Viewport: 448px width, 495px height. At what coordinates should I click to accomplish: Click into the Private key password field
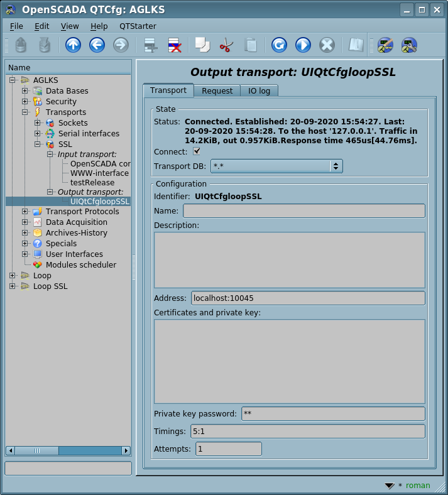(333, 414)
